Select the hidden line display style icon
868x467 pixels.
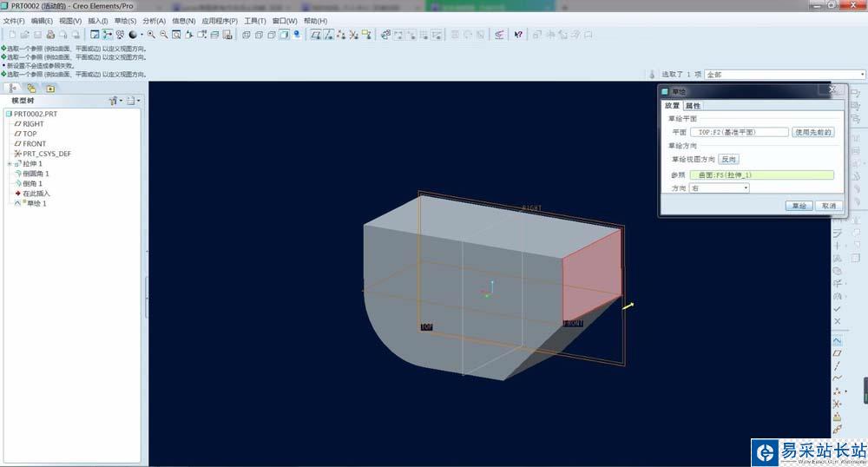tap(259, 35)
